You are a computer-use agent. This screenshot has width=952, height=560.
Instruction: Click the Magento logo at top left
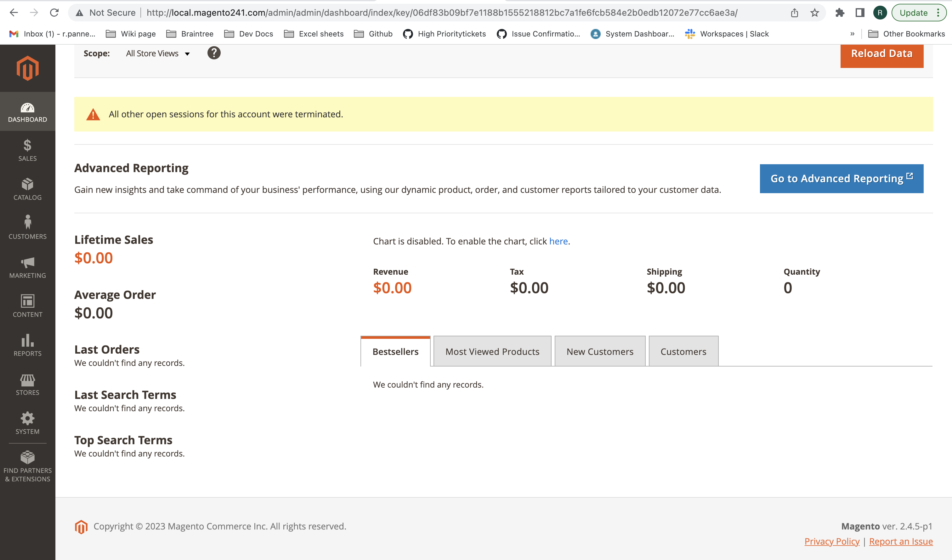(27, 68)
